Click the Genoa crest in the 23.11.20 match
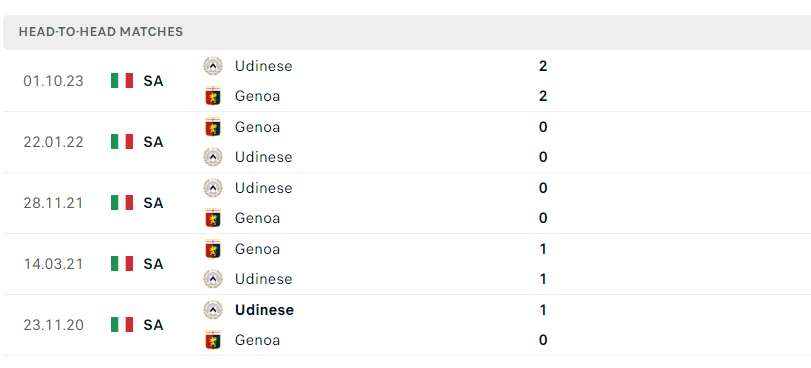Viewport: 811px width, 368px height. 213,340
